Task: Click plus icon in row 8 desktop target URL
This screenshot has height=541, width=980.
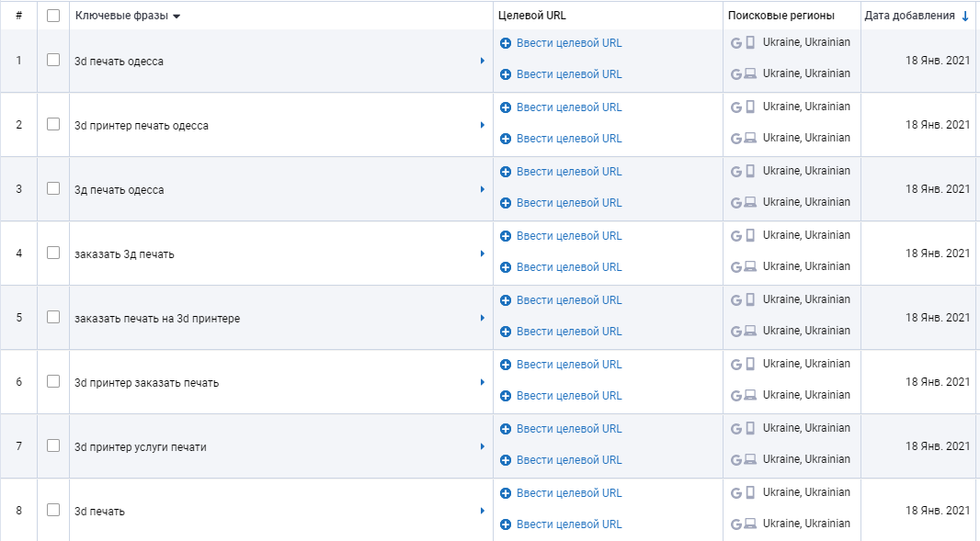Action: click(x=506, y=524)
